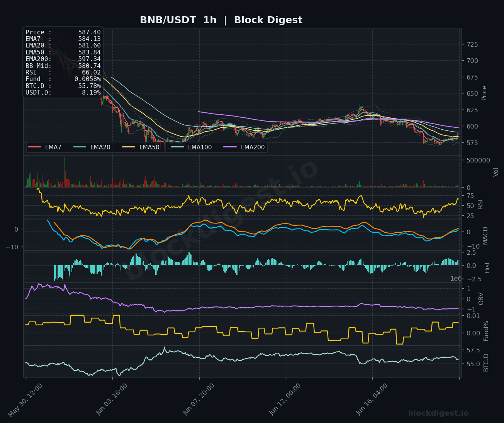
Task: Select the EMA20 581.60 value line
Action: point(63,46)
